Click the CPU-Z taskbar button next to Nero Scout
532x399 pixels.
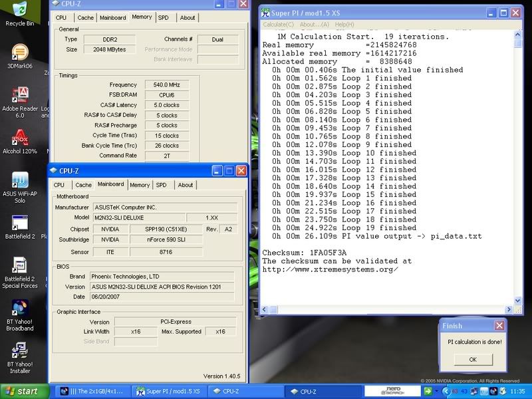pyautogui.click(x=323, y=391)
